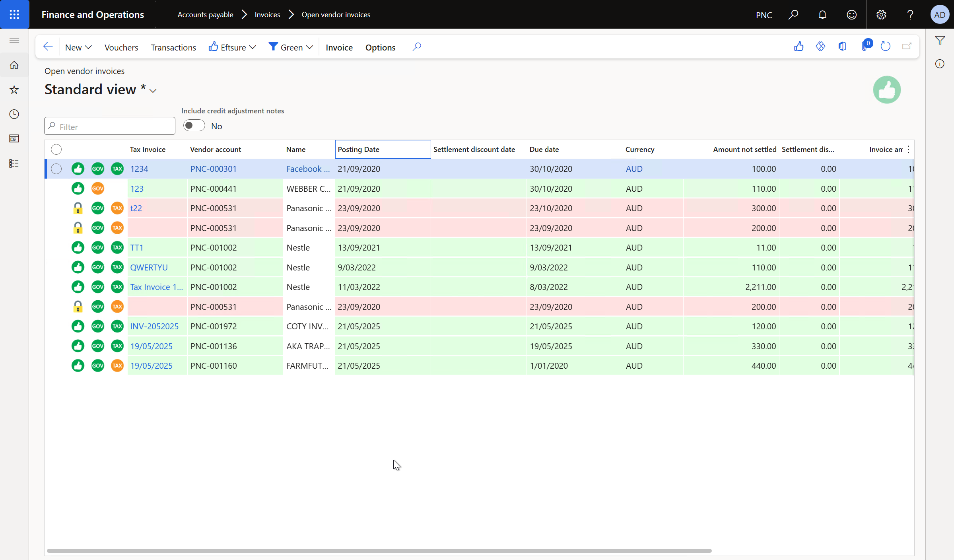Open the Green filter dropdown
Screen dimensions: 954x560
point(290,47)
